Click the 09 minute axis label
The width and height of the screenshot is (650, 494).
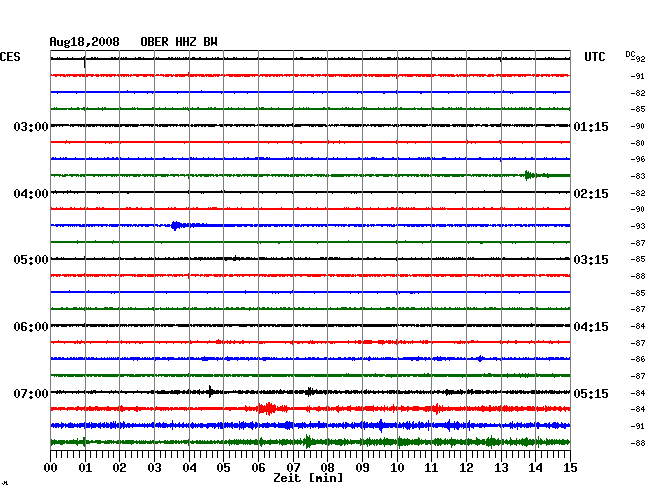362,468
